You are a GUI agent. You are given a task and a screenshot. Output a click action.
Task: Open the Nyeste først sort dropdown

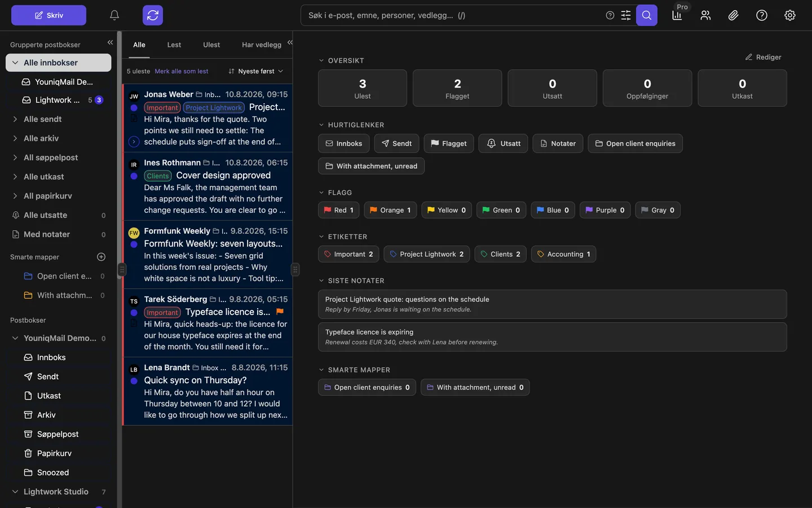point(255,71)
